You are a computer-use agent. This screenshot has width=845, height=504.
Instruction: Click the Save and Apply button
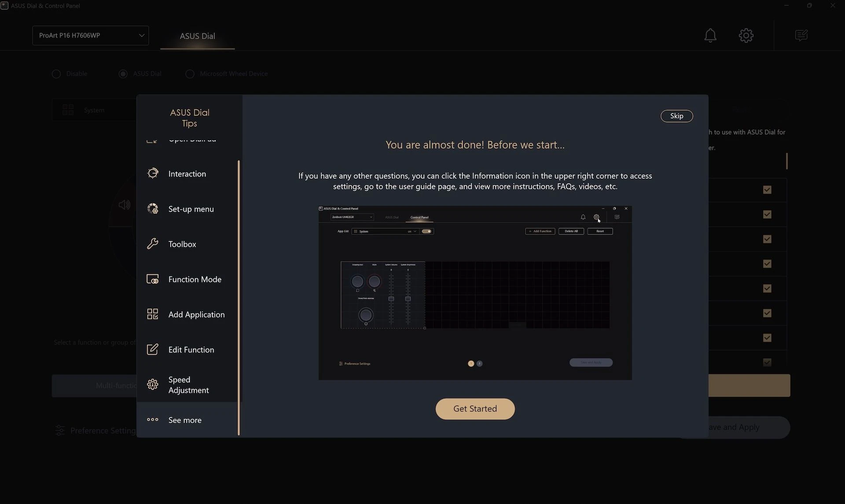coord(749,427)
